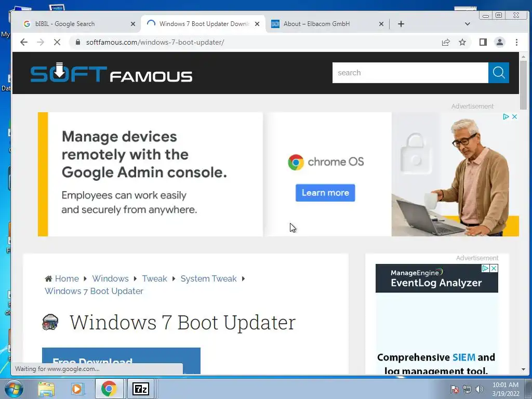Click the SoftFamous logo
Screen dimensions: 532x399
point(111,73)
